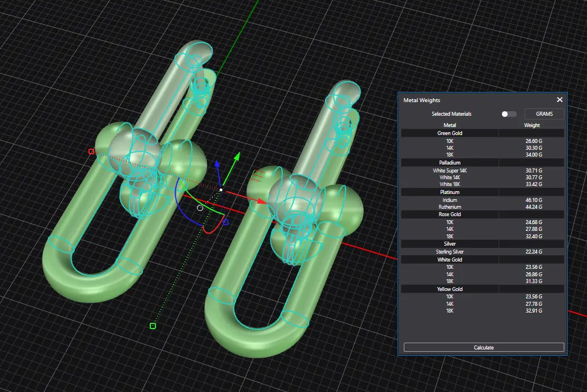Screen dimensions: 587x392
Task: Select the Sterling Silver row
Action: [x=483, y=252]
